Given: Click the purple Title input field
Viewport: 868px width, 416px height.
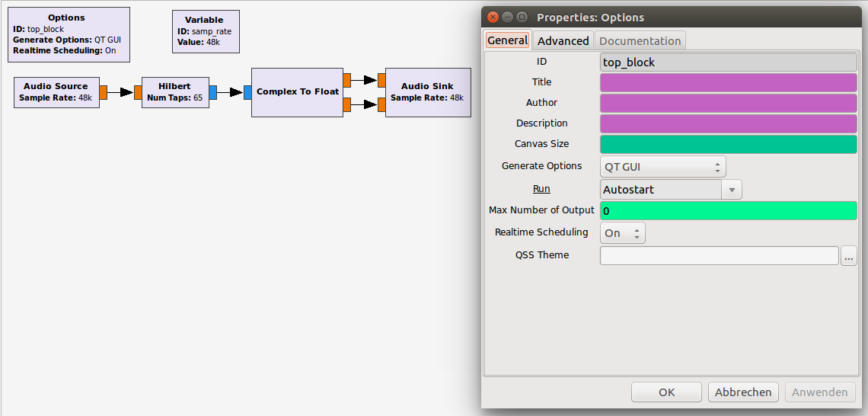Looking at the screenshot, I should [x=729, y=82].
